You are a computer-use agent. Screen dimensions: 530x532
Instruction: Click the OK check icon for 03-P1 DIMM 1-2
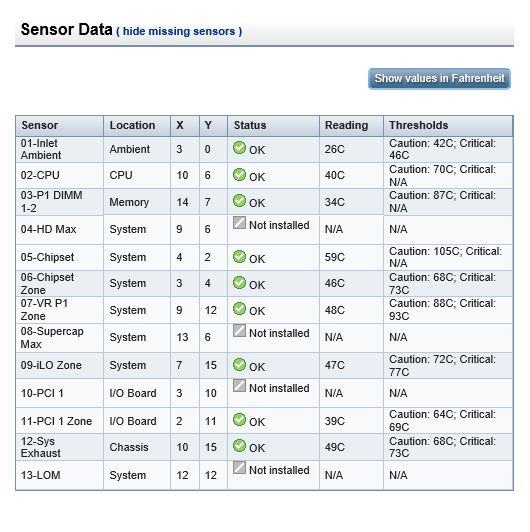(x=239, y=201)
